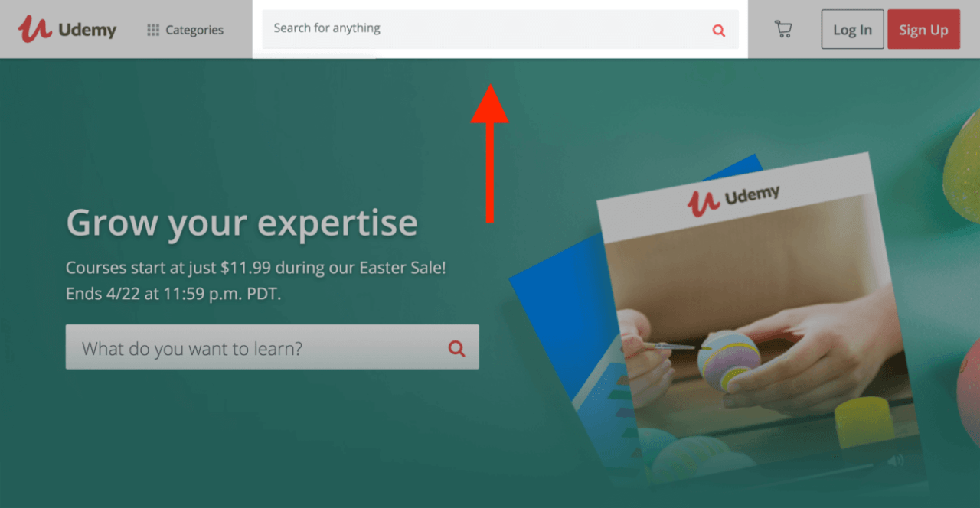Click the Easter Sale pricing text
This screenshot has width=980, height=508.
[x=256, y=268]
